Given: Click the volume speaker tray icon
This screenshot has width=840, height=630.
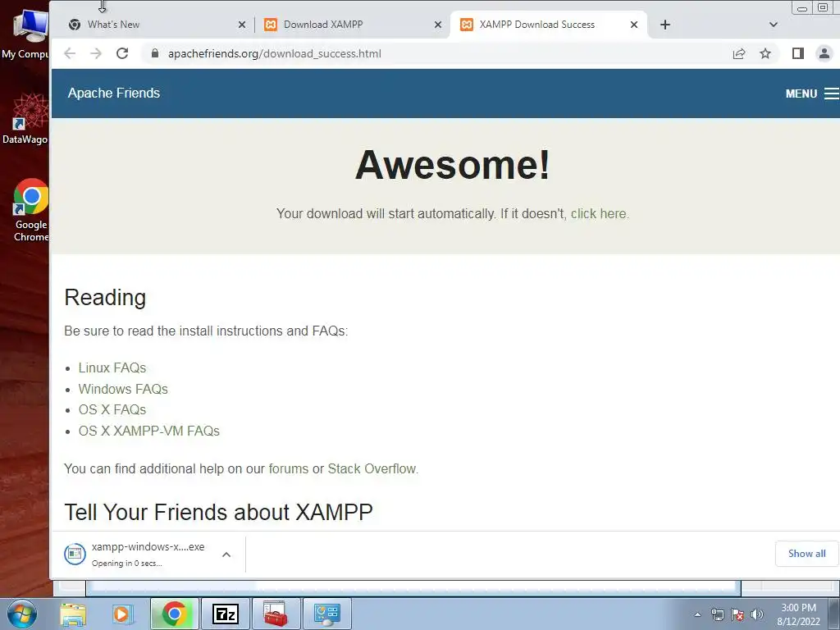Looking at the screenshot, I should pyautogui.click(x=756, y=614).
